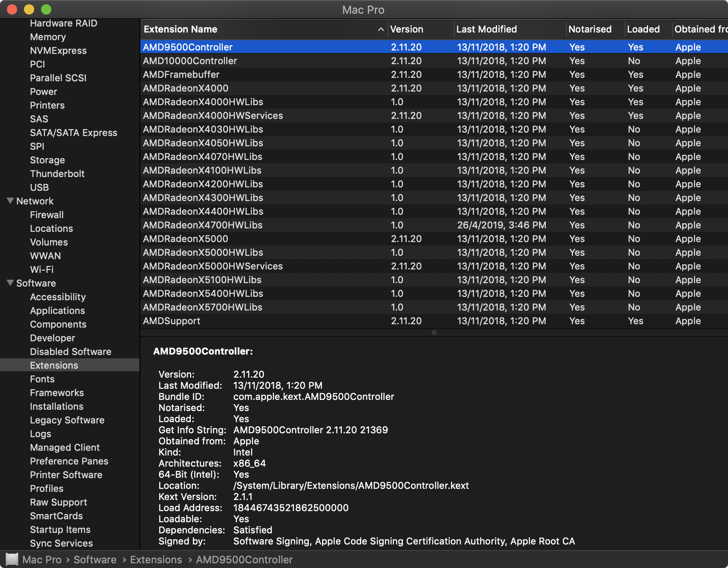This screenshot has height=568, width=728.
Task: Select AMDSupport extension row
Action: [434, 321]
